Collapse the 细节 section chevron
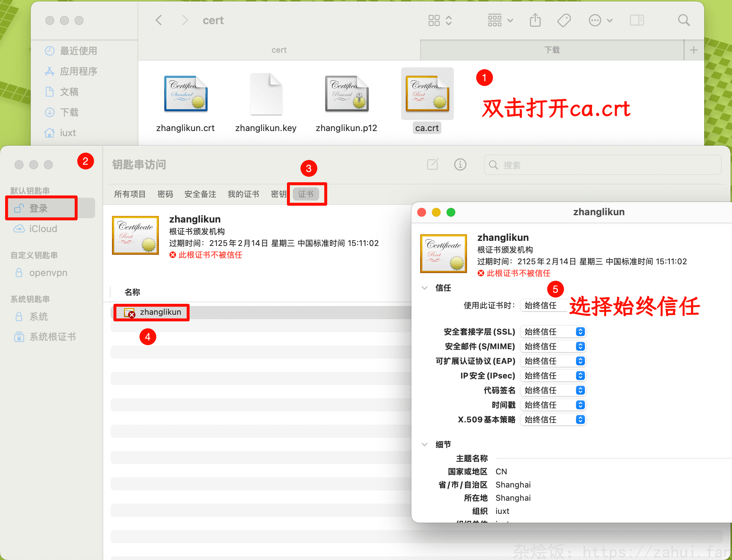This screenshot has height=560, width=732. pyautogui.click(x=425, y=444)
